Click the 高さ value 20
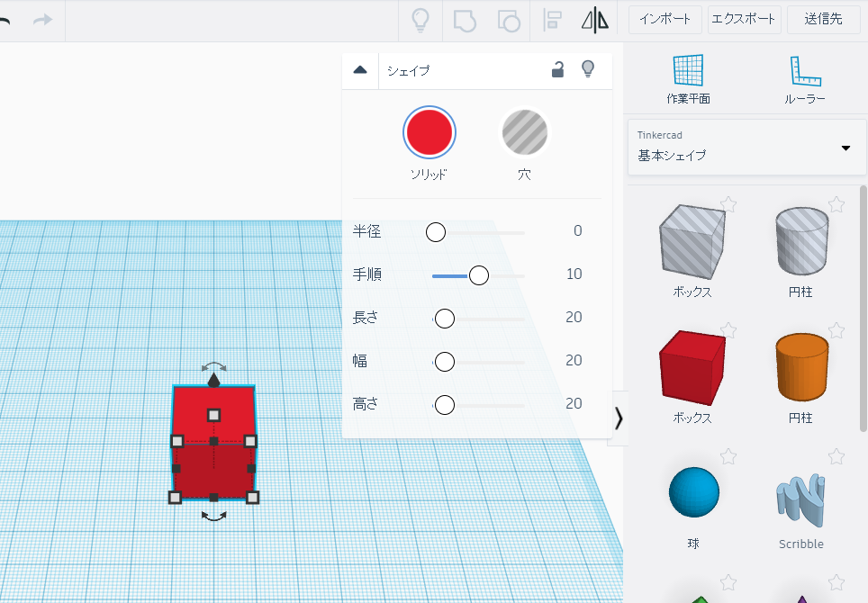The height and width of the screenshot is (603, 868). (x=574, y=403)
